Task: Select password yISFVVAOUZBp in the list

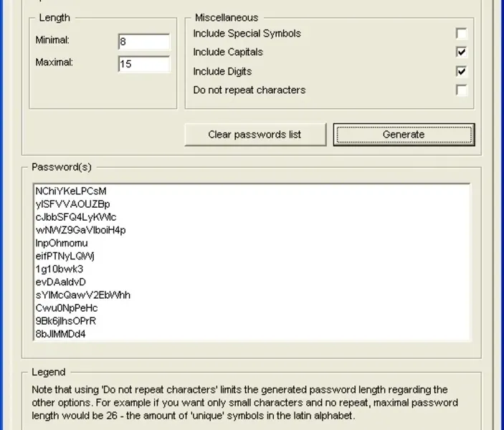Action: coord(72,204)
